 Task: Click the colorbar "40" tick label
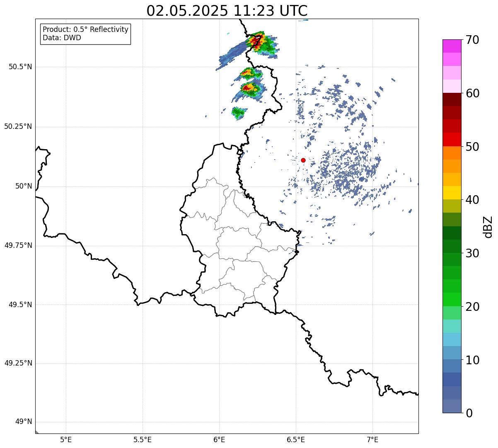pos(473,200)
